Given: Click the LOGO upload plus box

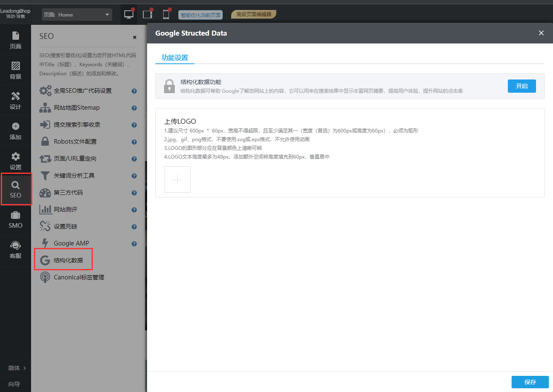Looking at the screenshot, I should (x=177, y=180).
